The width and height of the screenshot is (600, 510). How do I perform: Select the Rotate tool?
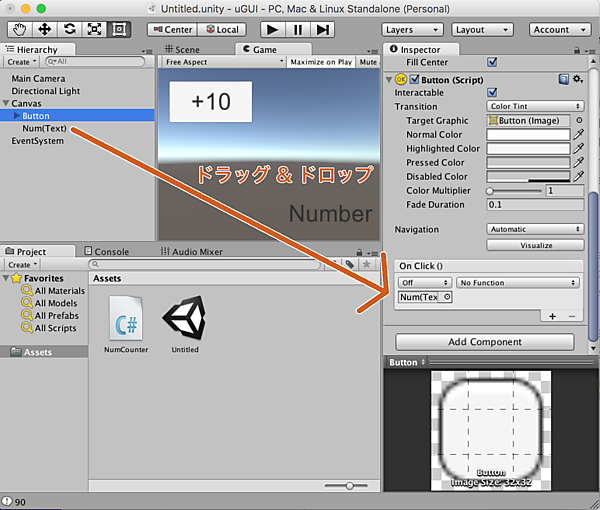pos(70,30)
